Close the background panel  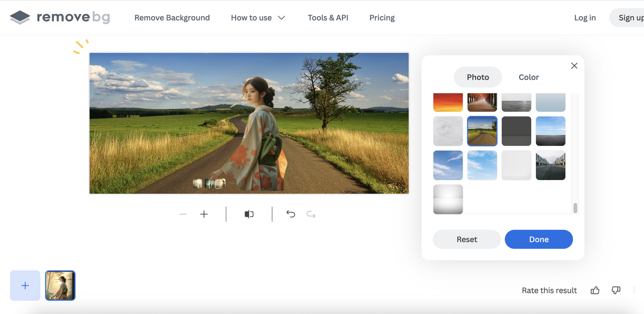coord(574,66)
